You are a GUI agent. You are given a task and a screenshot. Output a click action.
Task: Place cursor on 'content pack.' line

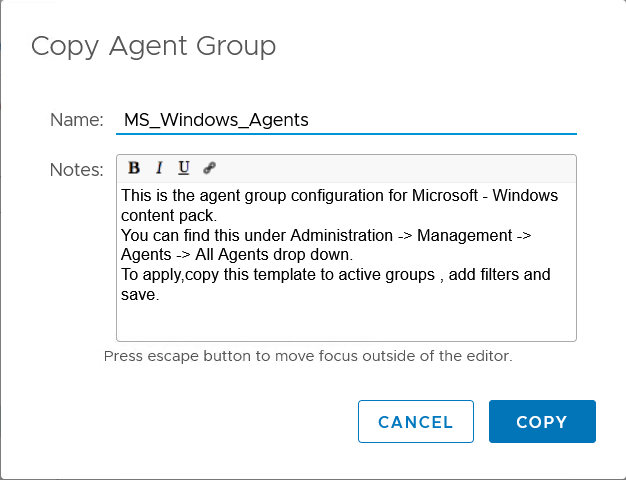pos(168,215)
